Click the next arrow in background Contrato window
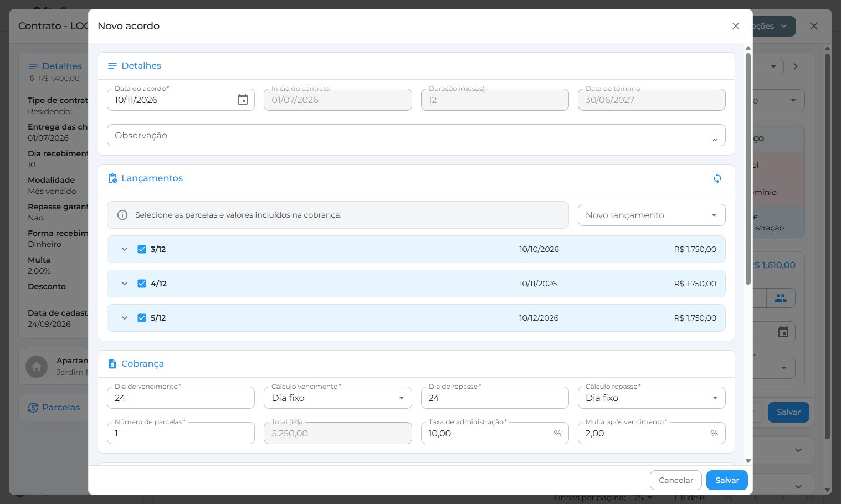Image resolution: width=841 pixels, height=504 pixels. click(796, 66)
